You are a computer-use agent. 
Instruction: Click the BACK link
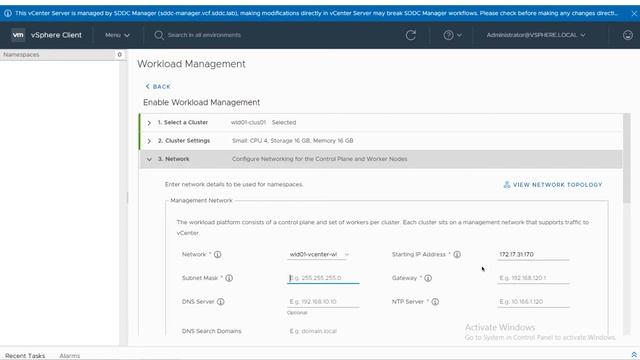[x=158, y=87]
